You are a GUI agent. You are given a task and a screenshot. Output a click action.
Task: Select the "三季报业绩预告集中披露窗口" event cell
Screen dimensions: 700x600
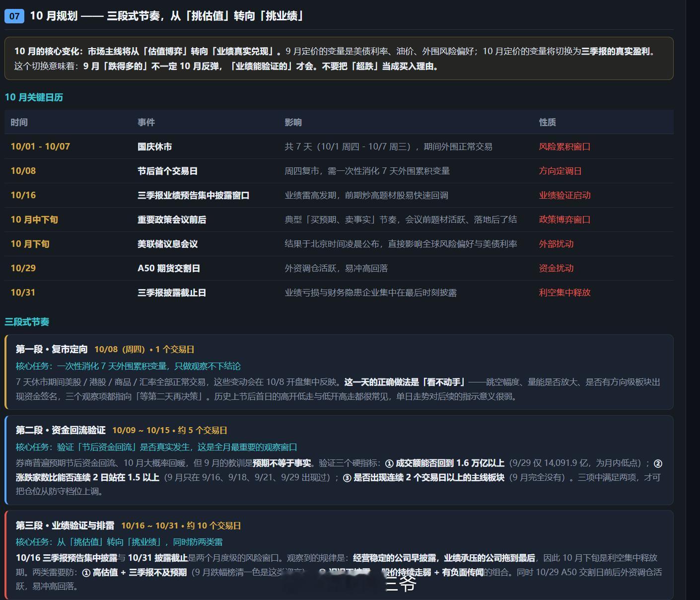(x=194, y=195)
